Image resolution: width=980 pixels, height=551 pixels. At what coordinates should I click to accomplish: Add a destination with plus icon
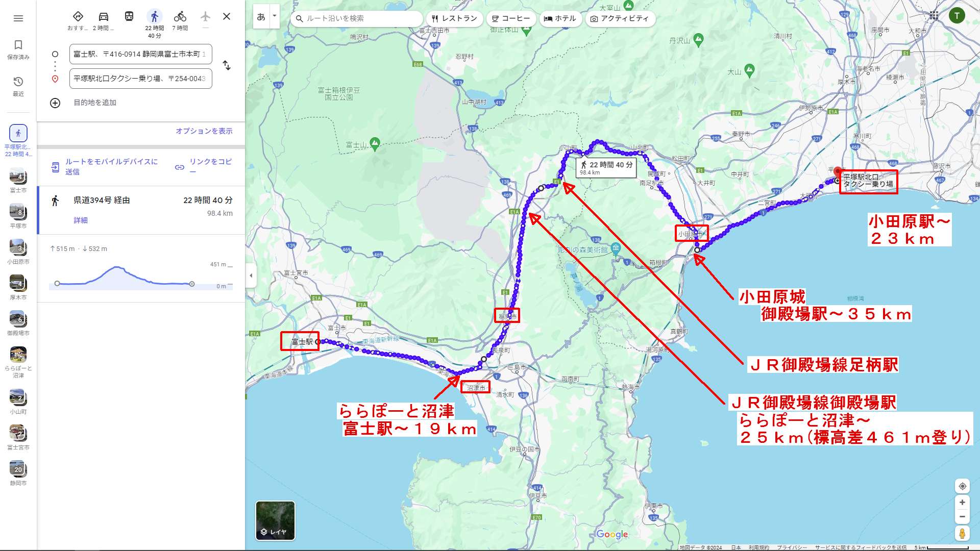(x=55, y=103)
